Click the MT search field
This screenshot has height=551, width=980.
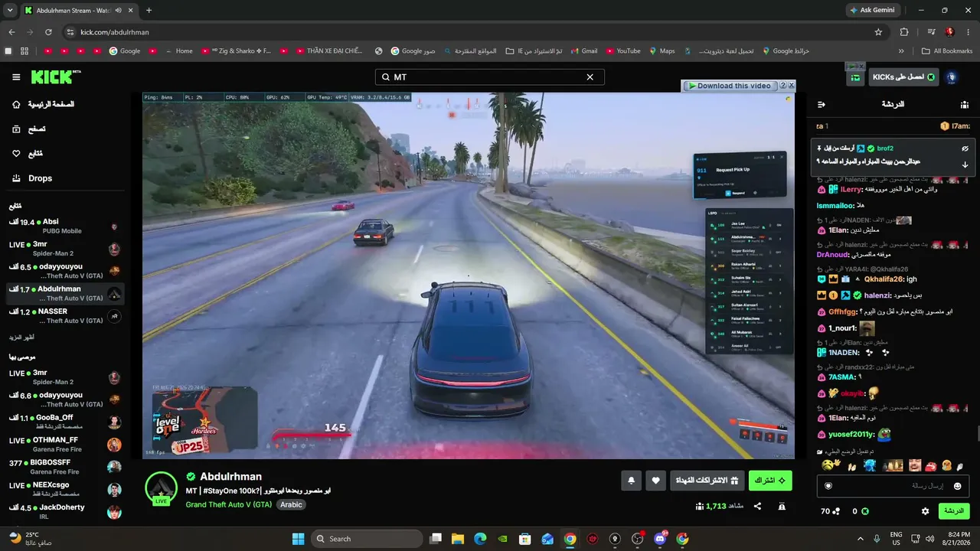pos(489,77)
